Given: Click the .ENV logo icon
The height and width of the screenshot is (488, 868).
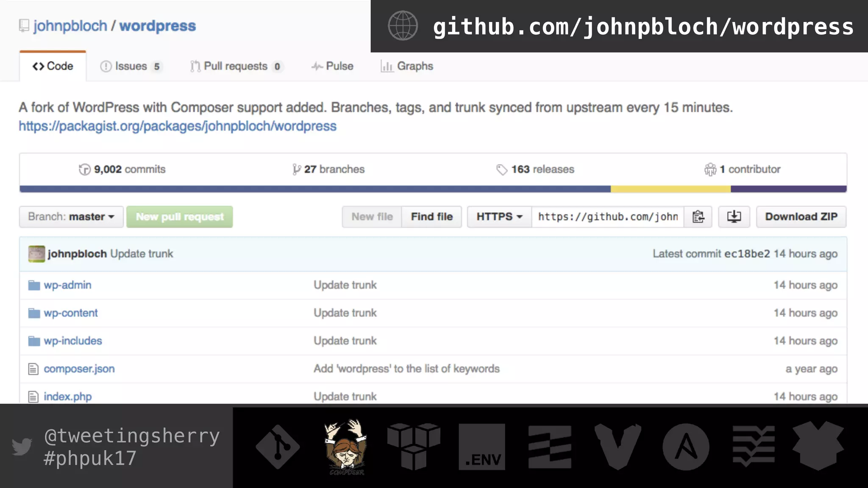Looking at the screenshot, I should (482, 447).
